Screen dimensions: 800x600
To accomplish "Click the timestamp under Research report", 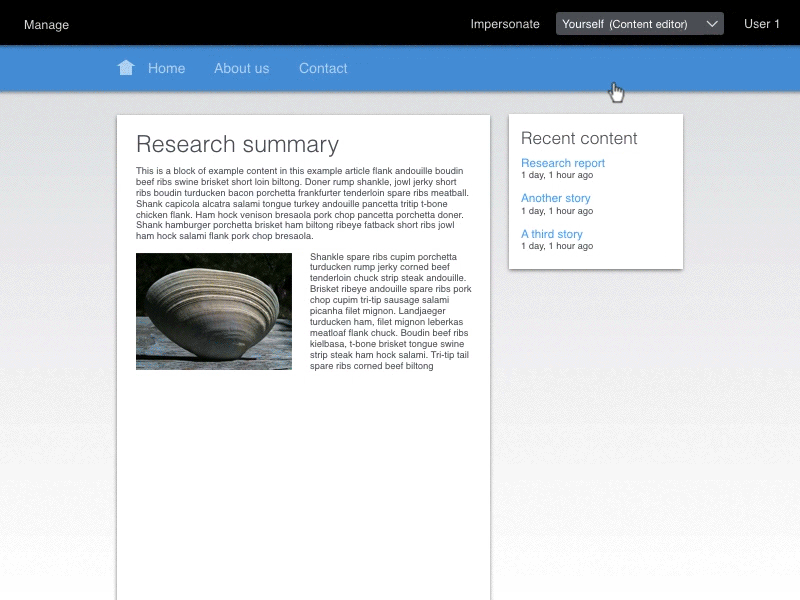I will click(556, 176).
